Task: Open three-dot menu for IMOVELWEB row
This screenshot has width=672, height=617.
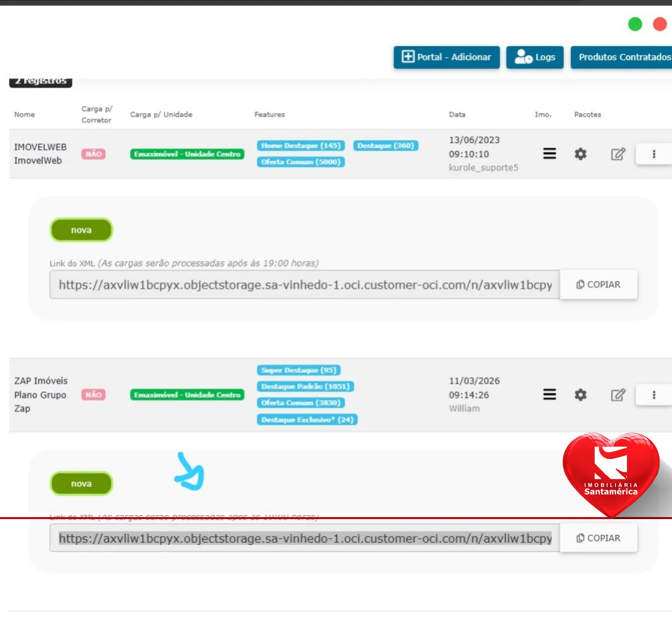Action: point(653,154)
